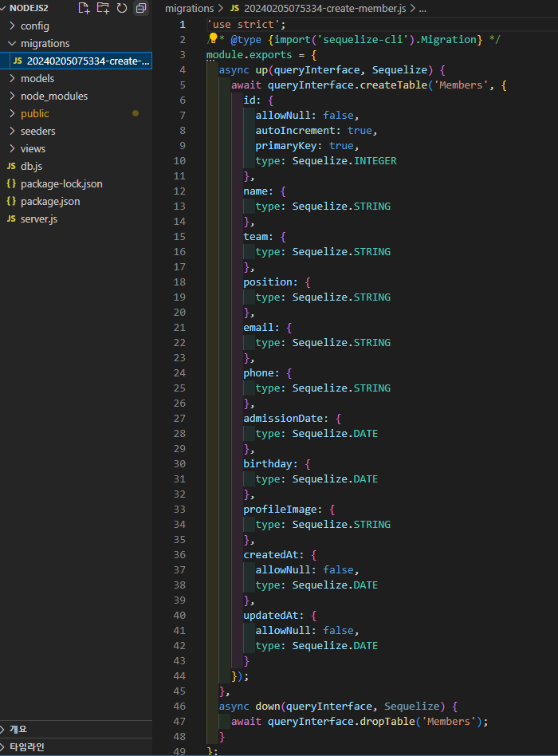The image size is (558, 756).
Task: Collapse the migrations folder
Action: click(12, 43)
